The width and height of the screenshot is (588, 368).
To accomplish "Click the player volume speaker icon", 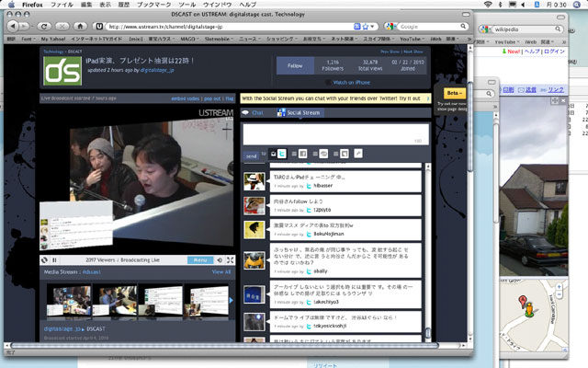I will pos(220,259).
